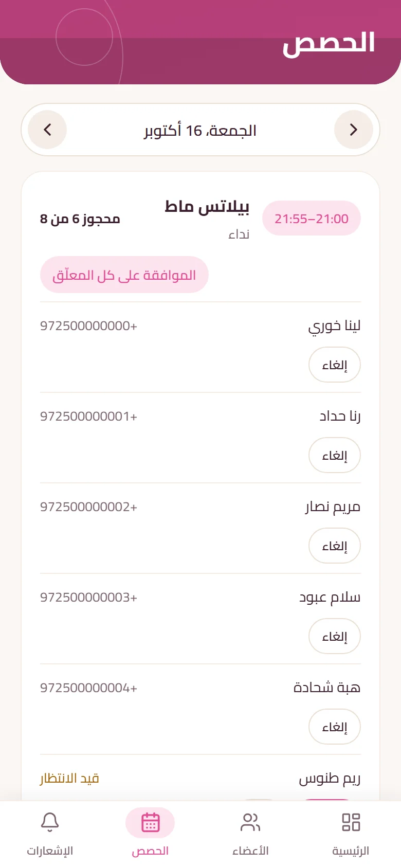Tap date label الجمعة، 16 أكتوبر
The image size is (401, 868).
pos(200,131)
